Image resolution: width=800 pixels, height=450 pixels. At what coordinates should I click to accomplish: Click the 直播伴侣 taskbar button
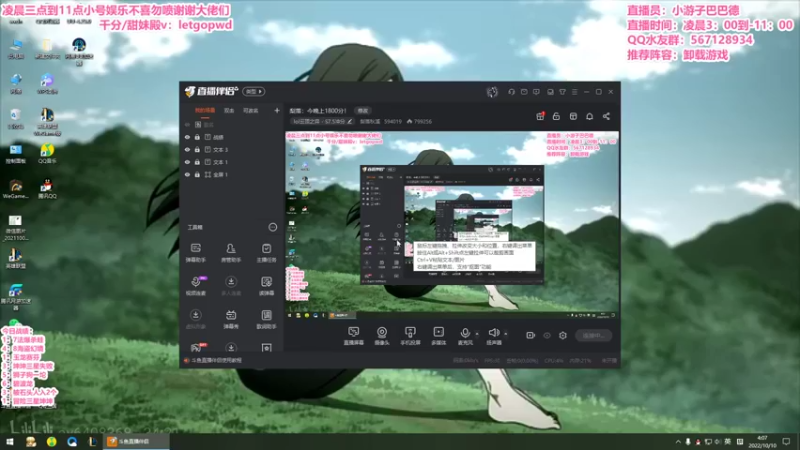tap(137, 441)
